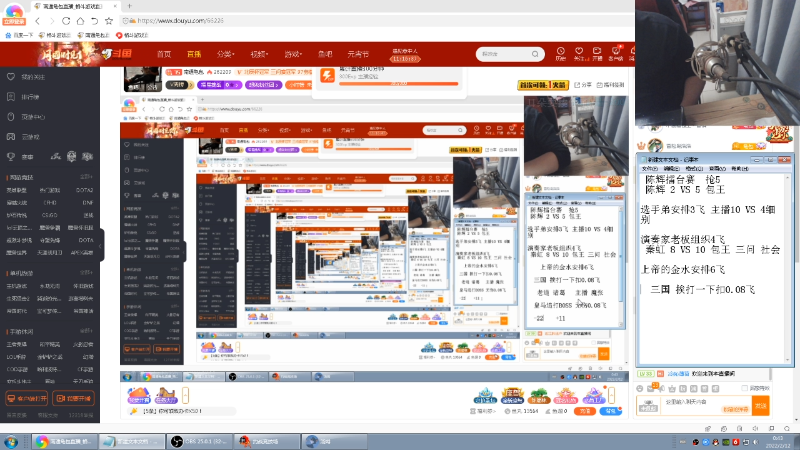Expand all of the mobile games section
The width and height of the screenshot is (800, 450).
[86, 332]
